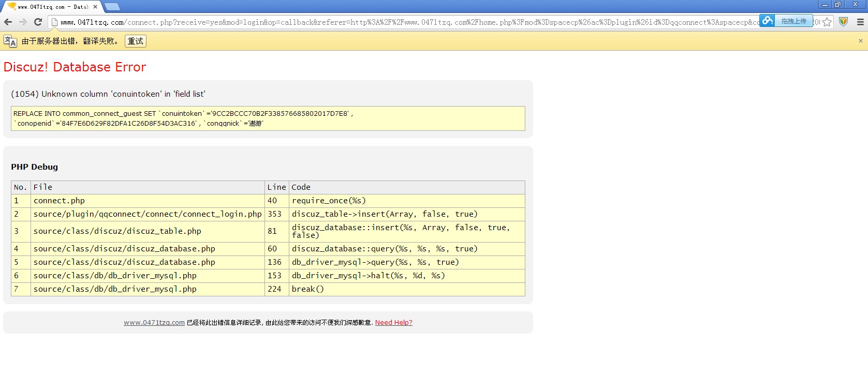868x391 pixels.
Task: Open the browser hamburger menu
Action: pos(860,22)
